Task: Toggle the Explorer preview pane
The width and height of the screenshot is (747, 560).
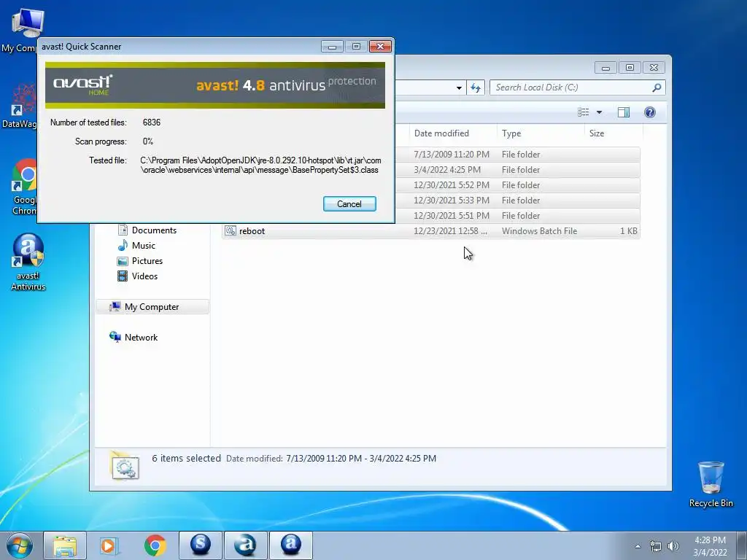Action: (x=624, y=112)
